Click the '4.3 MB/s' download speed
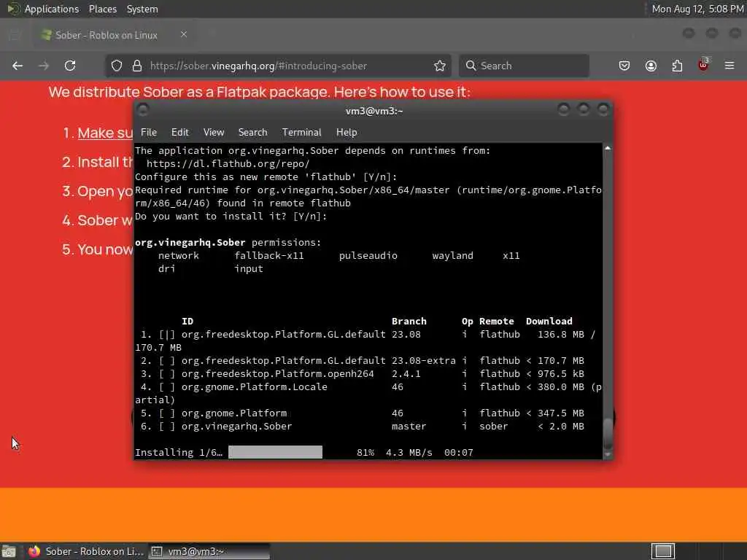The image size is (747, 560). [409, 452]
